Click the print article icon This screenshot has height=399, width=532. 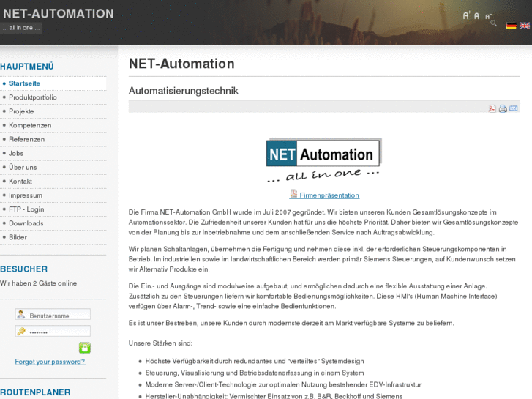(503, 108)
